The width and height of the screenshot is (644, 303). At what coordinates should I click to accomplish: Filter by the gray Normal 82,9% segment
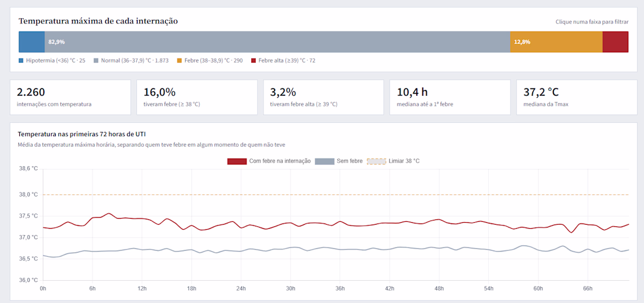(278, 42)
